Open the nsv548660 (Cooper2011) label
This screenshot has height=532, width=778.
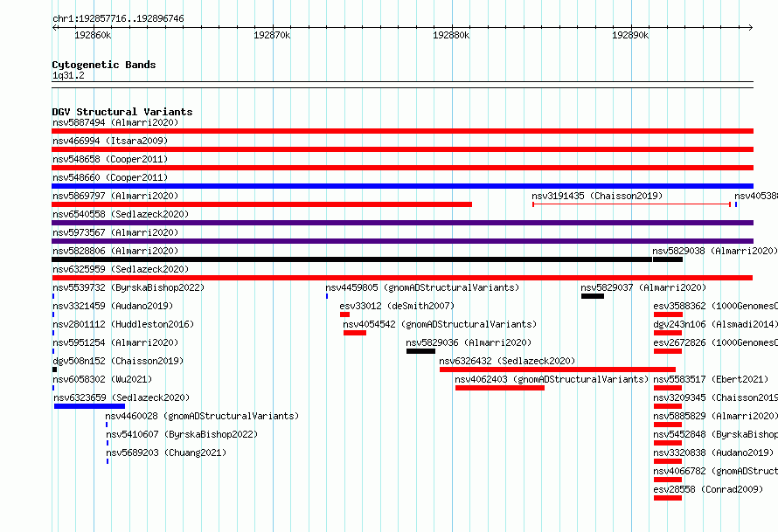110,177
